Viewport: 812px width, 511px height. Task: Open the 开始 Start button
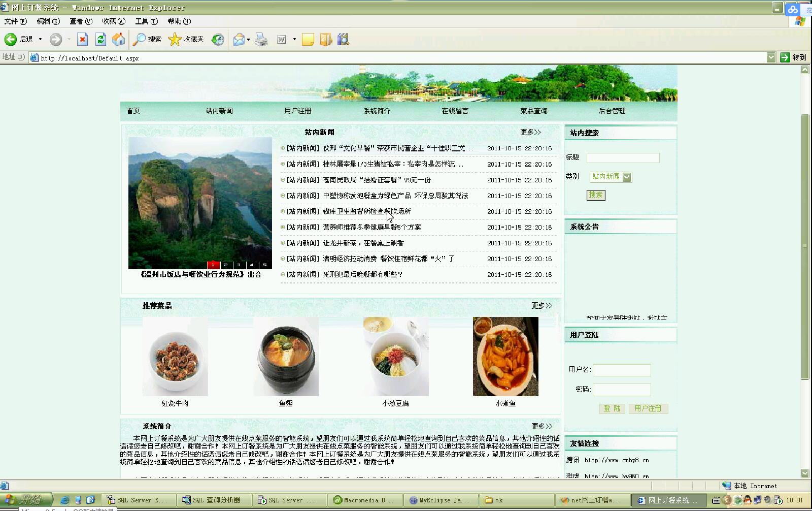(x=25, y=500)
